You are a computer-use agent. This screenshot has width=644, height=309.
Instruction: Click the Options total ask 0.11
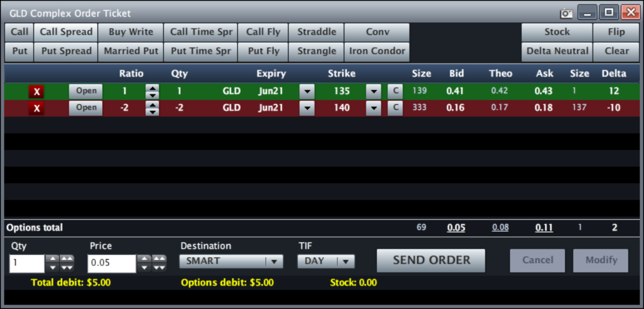544,227
